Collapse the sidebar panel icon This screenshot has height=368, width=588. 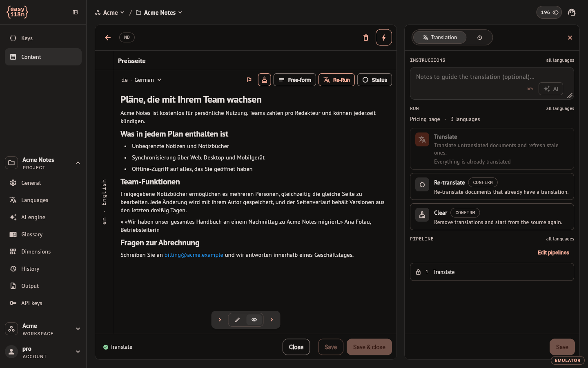(75, 12)
